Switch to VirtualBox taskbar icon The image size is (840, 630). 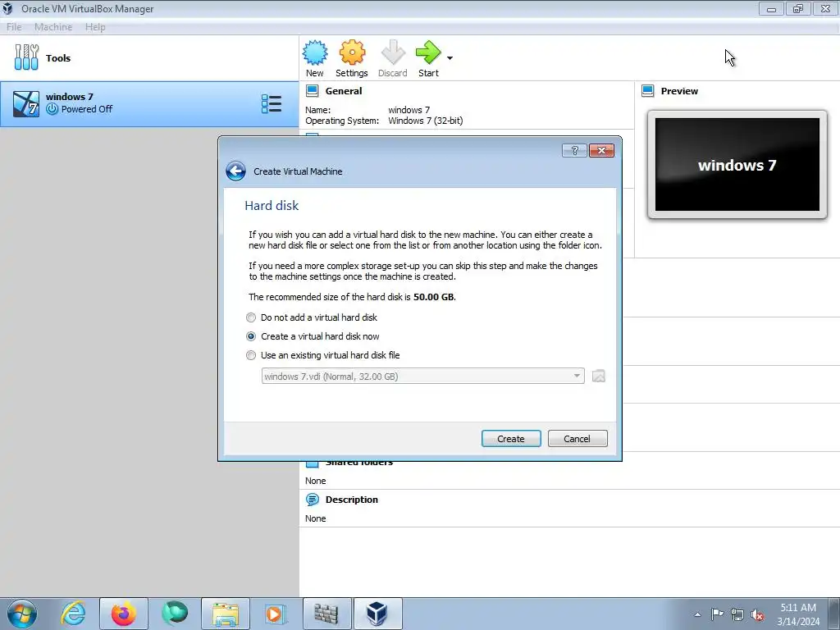click(377, 614)
